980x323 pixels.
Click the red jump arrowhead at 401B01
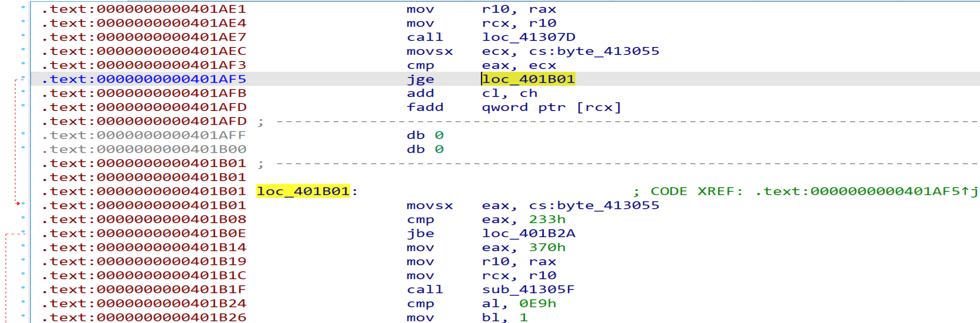pos(18,203)
